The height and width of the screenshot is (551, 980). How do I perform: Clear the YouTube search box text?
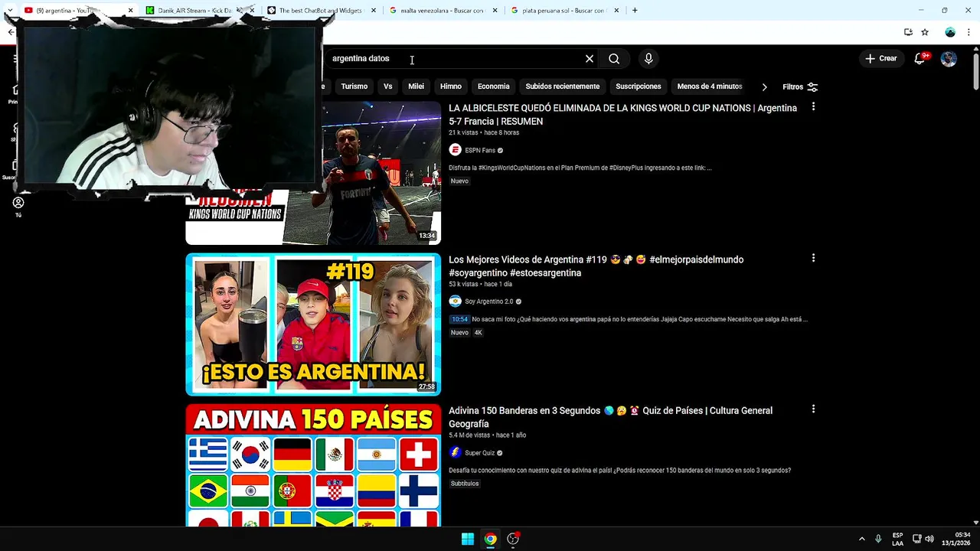tap(590, 59)
